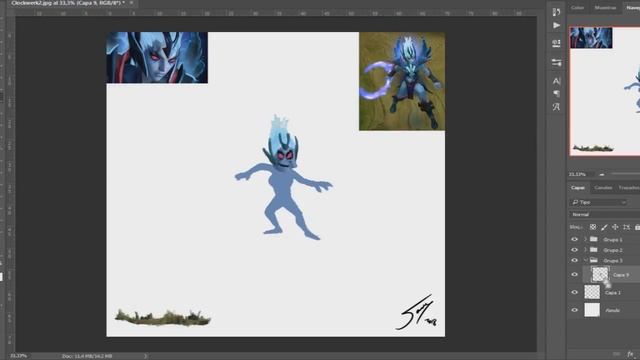This screenshot has height=360, width=640.
Task: Expand the Grupo 2 group
Action: coord(585,250)
